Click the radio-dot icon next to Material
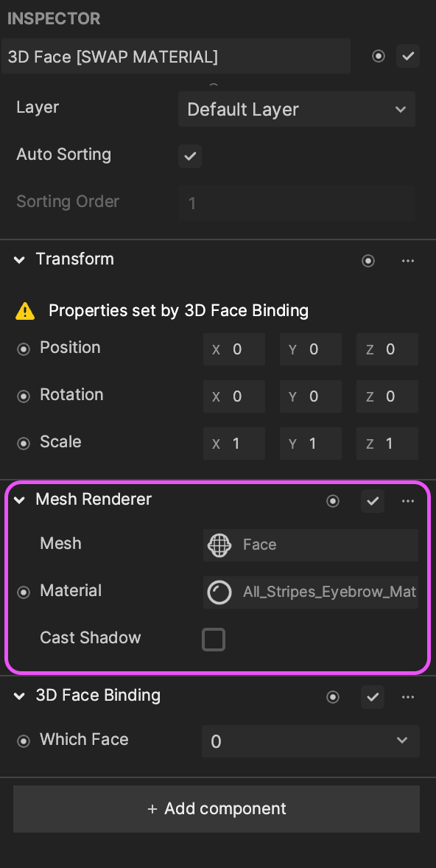The image size is (436, 868). point(24,592)
